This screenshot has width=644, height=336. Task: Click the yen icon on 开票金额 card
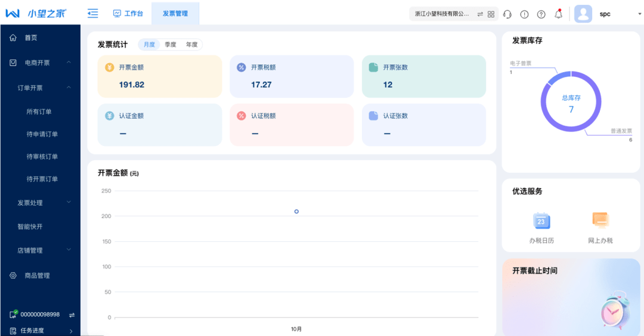pyautogui.click(x=109, y=67)
